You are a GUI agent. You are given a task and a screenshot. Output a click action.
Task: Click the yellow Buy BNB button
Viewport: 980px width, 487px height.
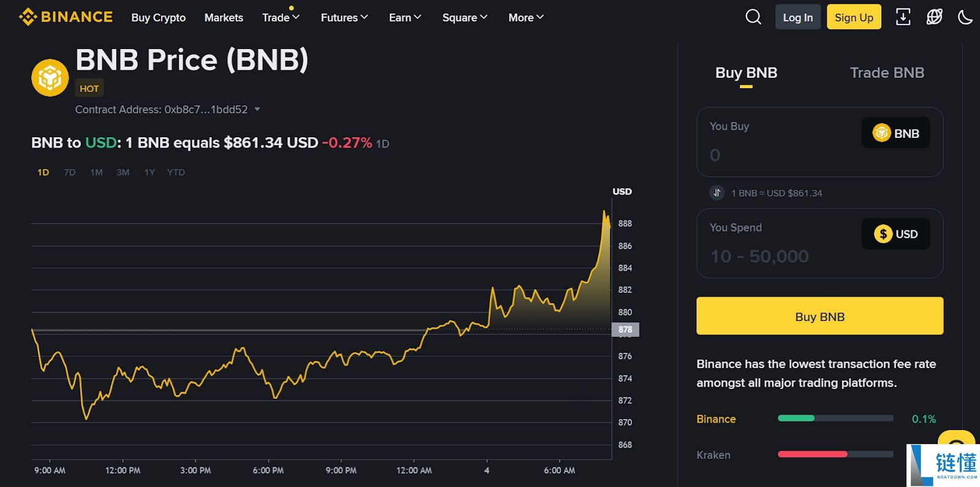(x=820, y=316)
